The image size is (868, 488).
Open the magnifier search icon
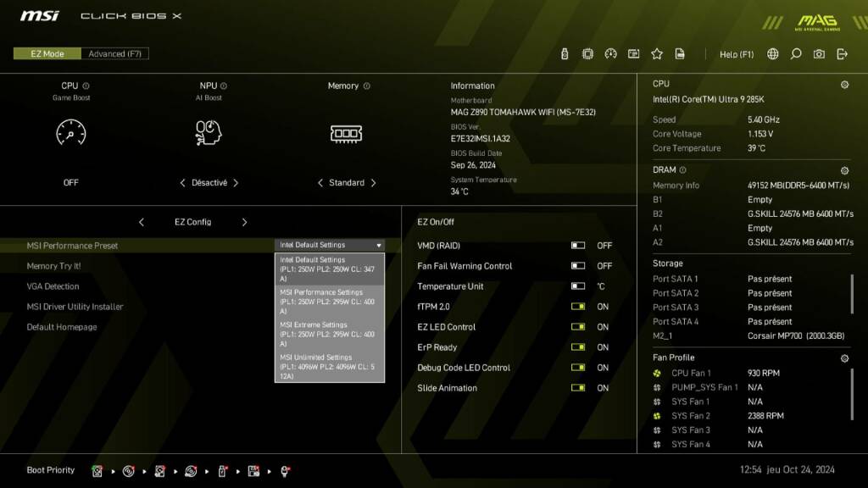click(795, 53)
